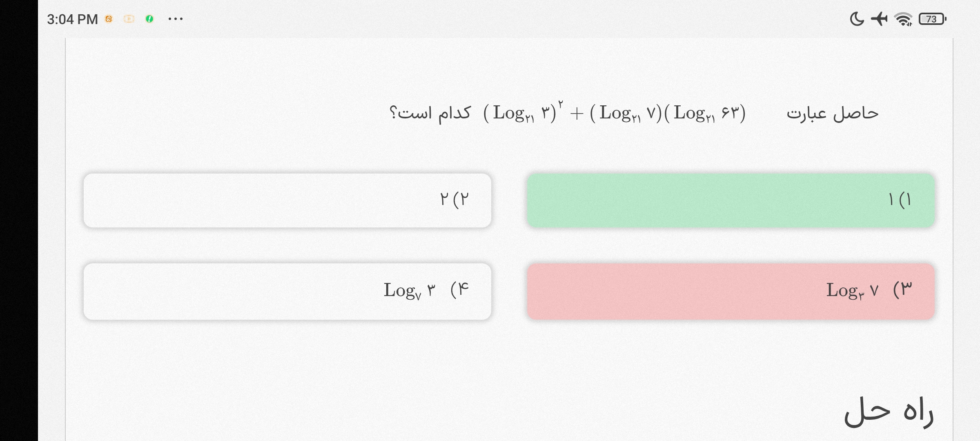Tap the plus sign in the formula
Screen dimensions: 980x441
click(x=576, y=114)
